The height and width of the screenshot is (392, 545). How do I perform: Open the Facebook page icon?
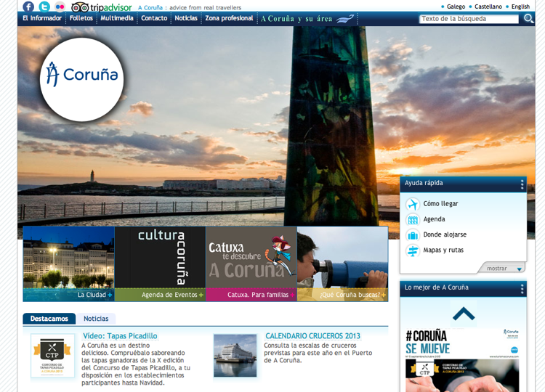click(x=28, y=7)
